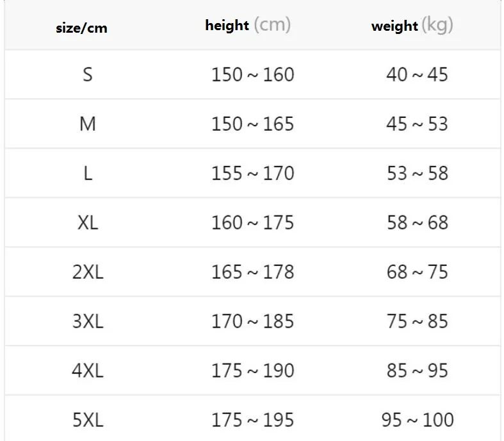
Task: Click the 95~100 weight value
Action: [x=417, y=420]
